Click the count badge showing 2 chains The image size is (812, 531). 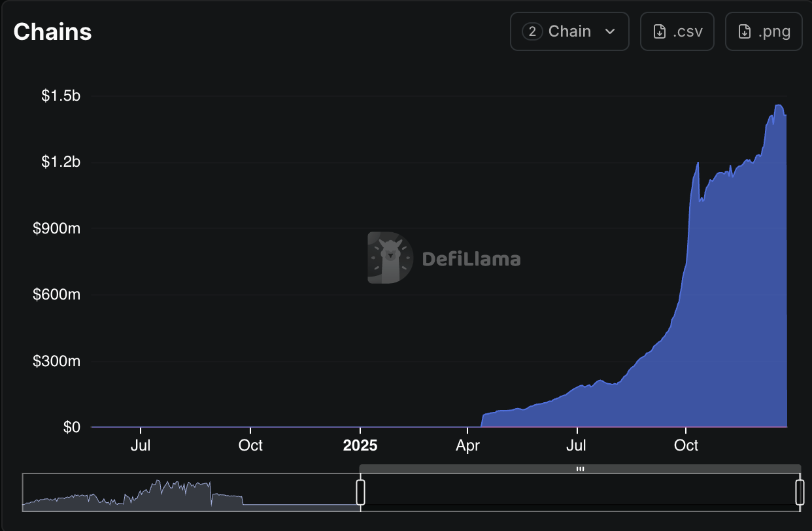[532, 31]
